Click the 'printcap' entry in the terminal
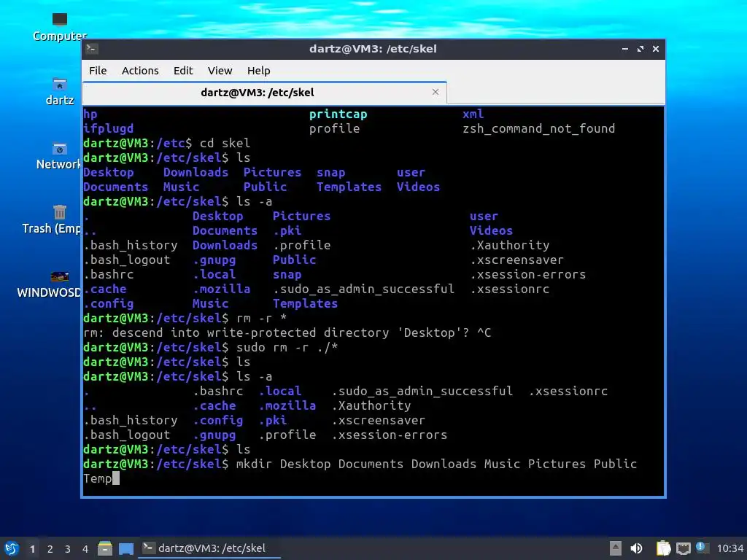The image size is (747, 560). [338, 114]
